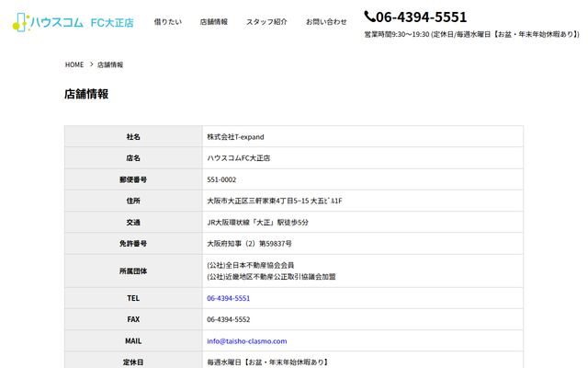
Task: Click the 住所 row label
Action: coord(133,201)
